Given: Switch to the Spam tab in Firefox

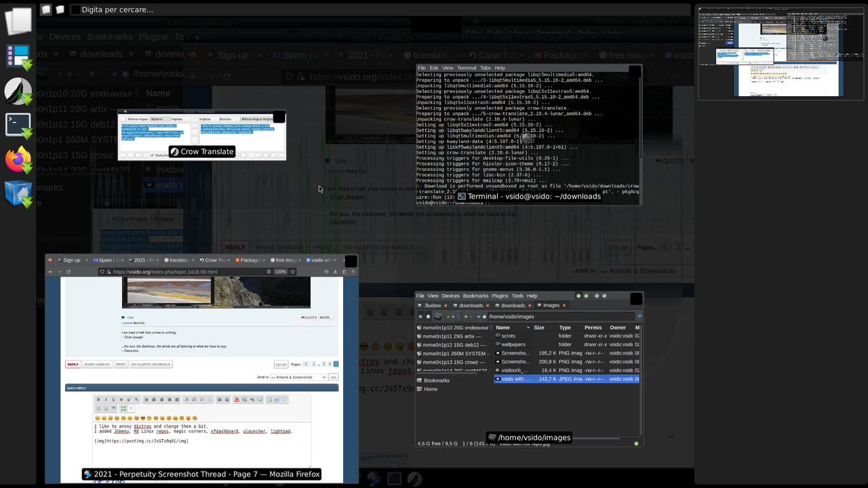Looking at the screenshot, I should point(107,260).
